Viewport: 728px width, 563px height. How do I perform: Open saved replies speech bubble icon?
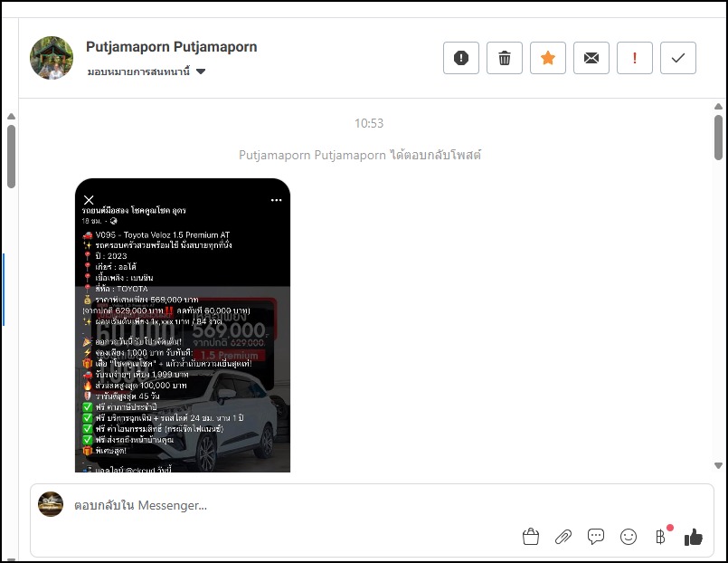tap(596, 537)
